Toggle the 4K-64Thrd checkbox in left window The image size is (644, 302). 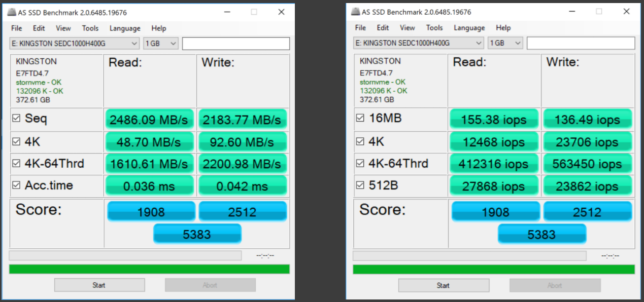tap(16, 164)
